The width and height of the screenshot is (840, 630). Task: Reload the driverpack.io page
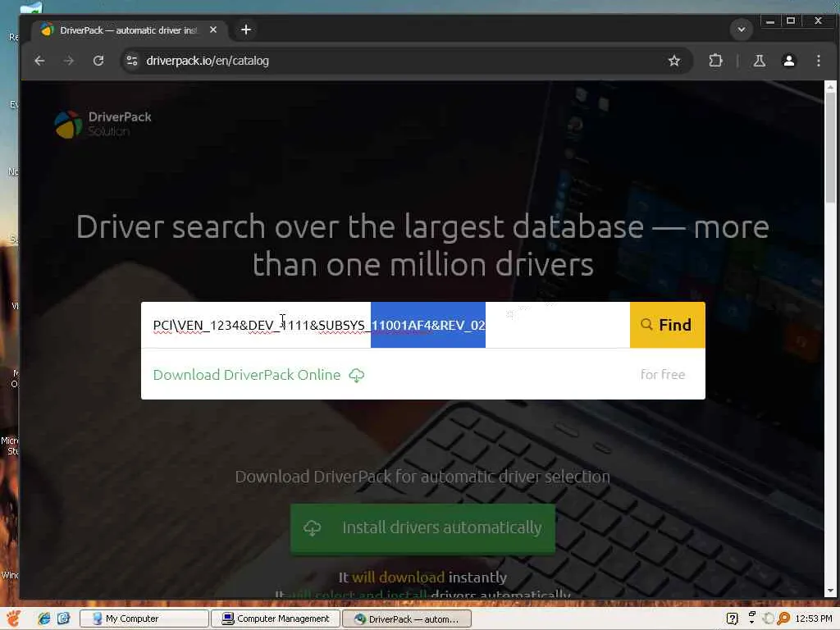coord(98,61)
